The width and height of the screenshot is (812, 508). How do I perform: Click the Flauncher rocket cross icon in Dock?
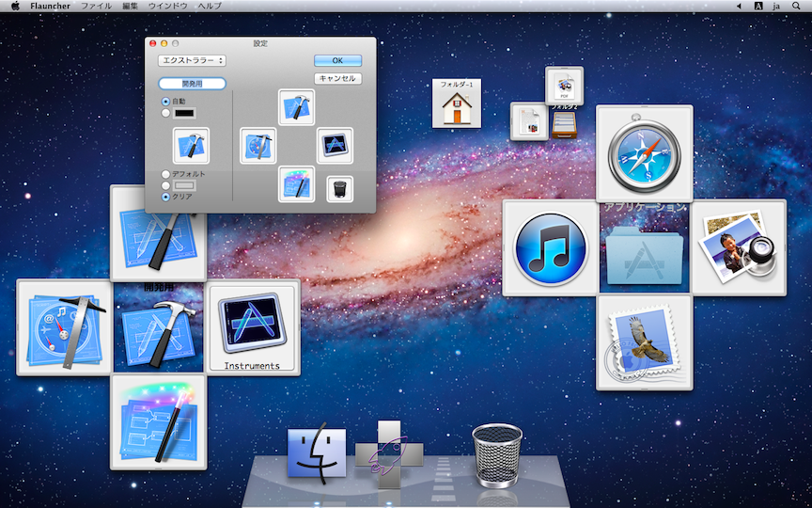coord(389,454)
